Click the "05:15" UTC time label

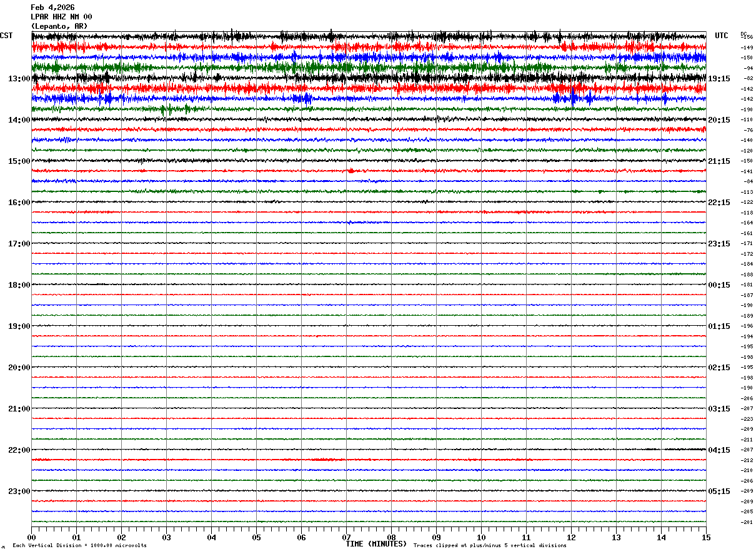click(719, 491)
